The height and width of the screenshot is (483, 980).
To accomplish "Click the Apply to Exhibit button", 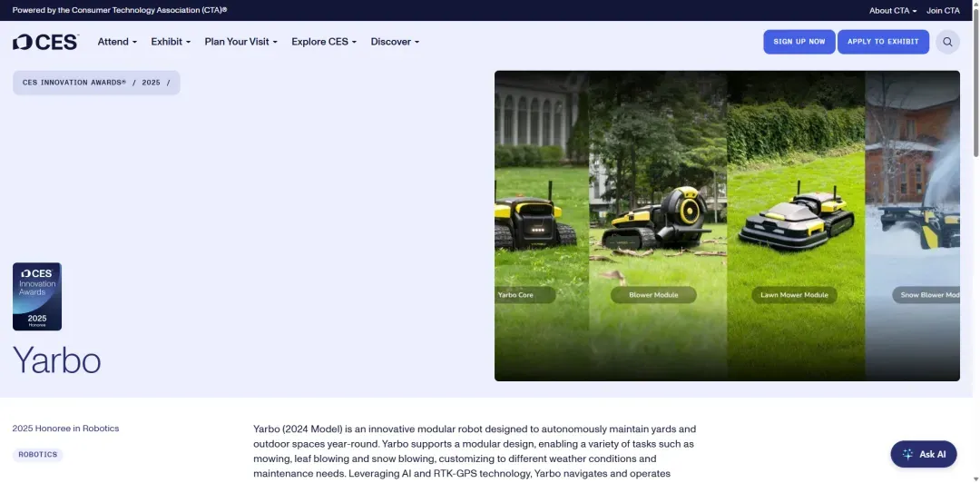I will tap(883, 42).
